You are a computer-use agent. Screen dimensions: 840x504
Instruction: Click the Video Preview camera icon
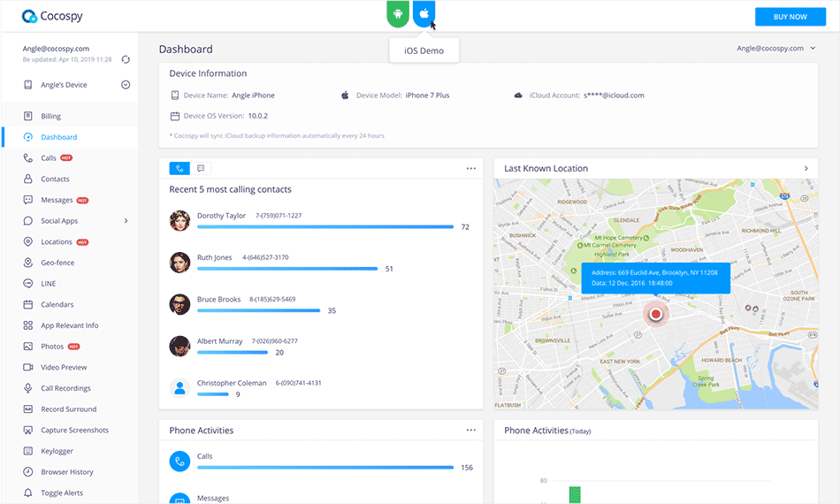coord(28,367)
